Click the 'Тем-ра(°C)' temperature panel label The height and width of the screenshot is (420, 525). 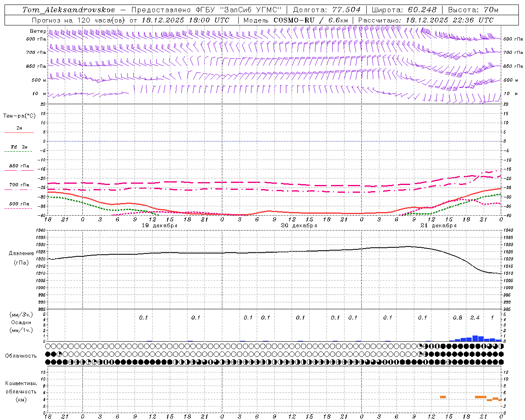pyautogui.click(x=19, y=116)
